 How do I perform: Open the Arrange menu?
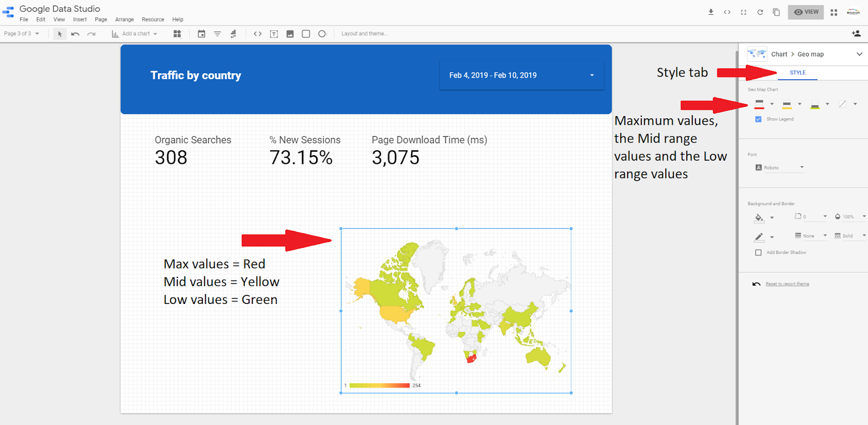(124, 20)
